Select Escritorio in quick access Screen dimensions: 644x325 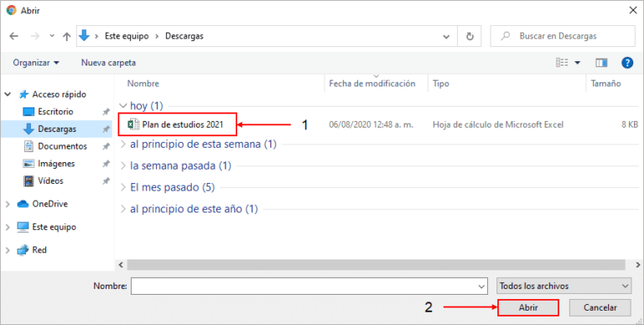pos(55,112)
